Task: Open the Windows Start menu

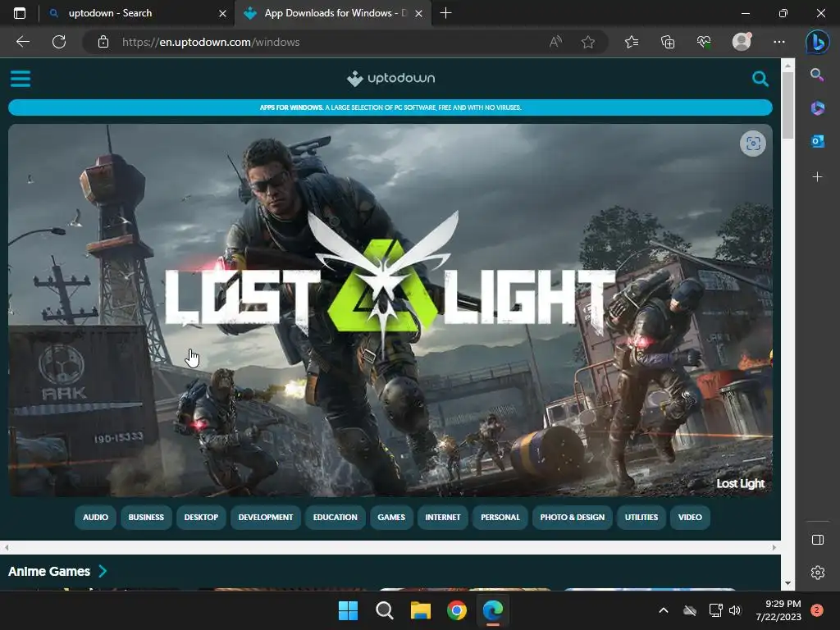Action: coord(348,610)
